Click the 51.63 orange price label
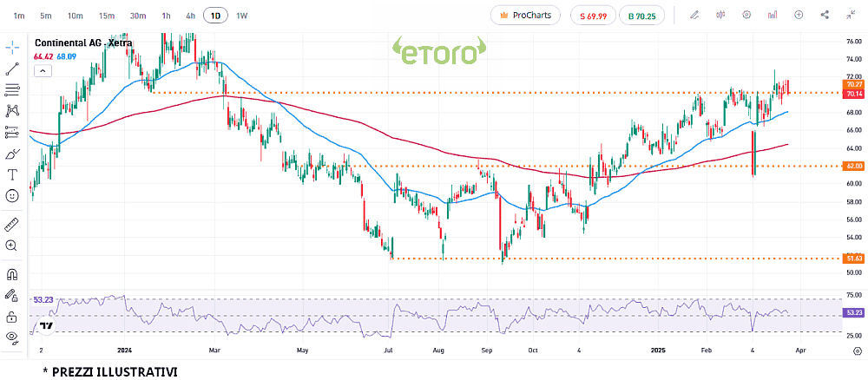This screenshot has width=868, height=380. (854, 259)
